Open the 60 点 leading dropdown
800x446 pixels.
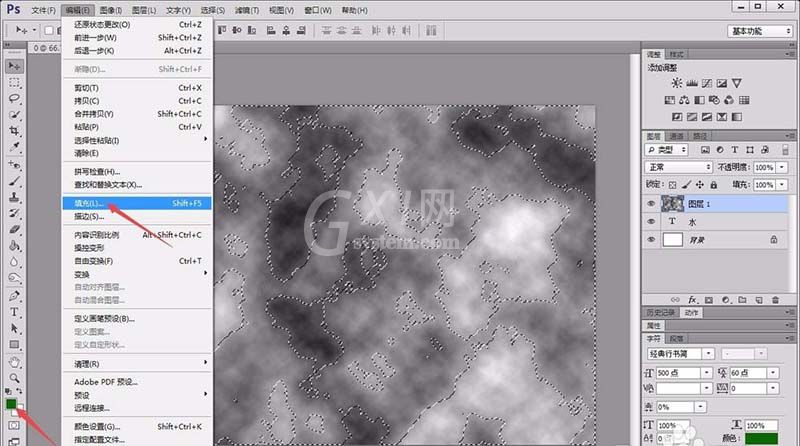point(773,373)
